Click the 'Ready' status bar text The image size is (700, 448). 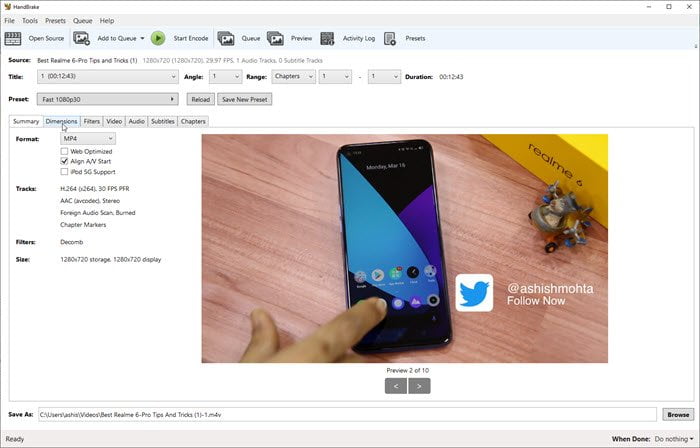click(x=15, y=439)
